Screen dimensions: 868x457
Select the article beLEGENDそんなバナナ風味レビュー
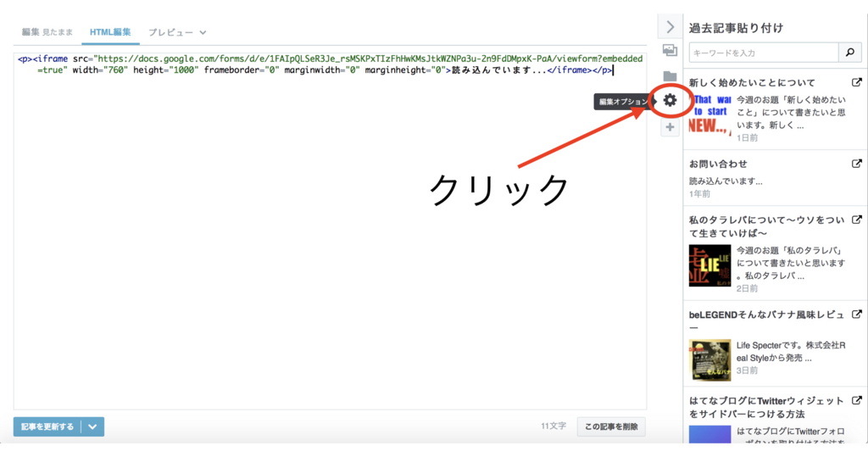pyautogui.click(x=766, y=320)
